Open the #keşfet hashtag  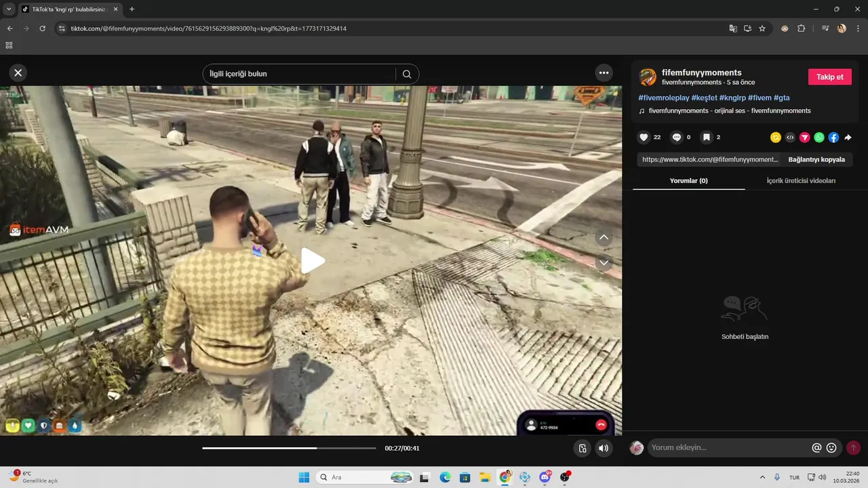[x=704, y=98]
